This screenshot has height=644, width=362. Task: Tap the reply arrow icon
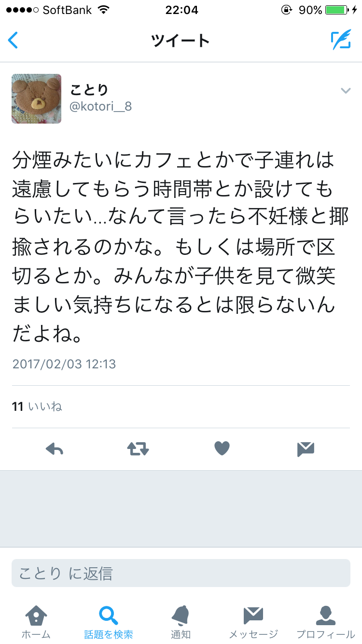pos(55,449)
